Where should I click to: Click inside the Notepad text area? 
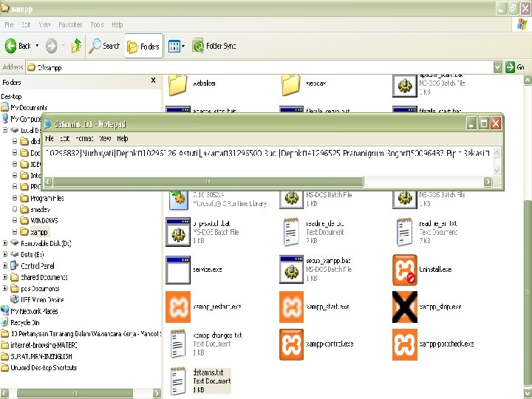pos(268,161)
